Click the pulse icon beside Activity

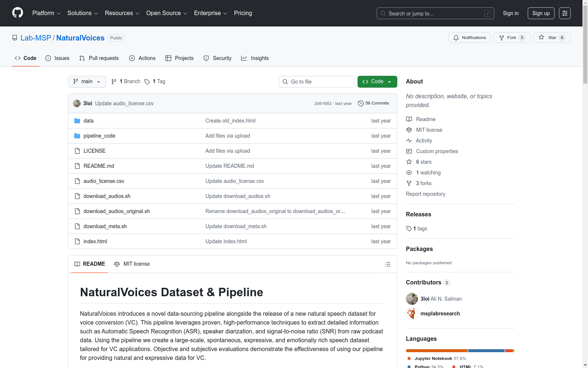point(409,141)
